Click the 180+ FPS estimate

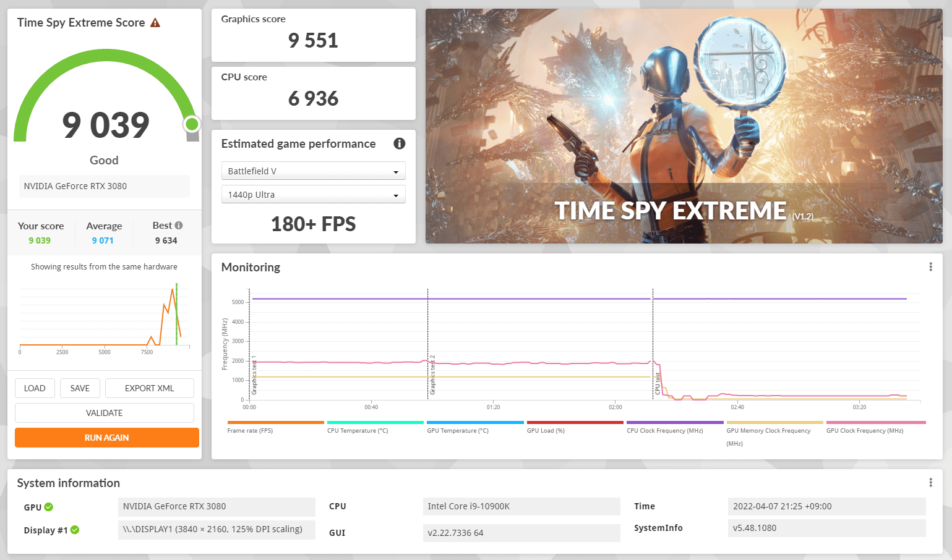(x=314, y=224)
